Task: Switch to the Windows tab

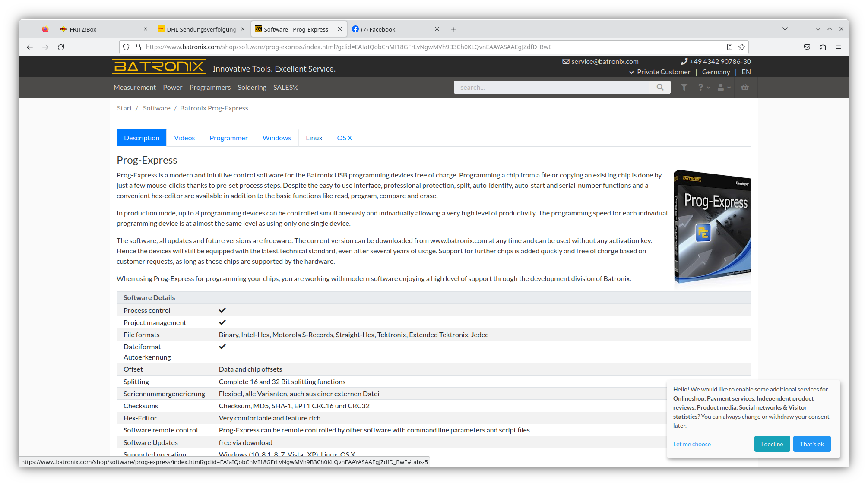Action: (x=276, y=137)
